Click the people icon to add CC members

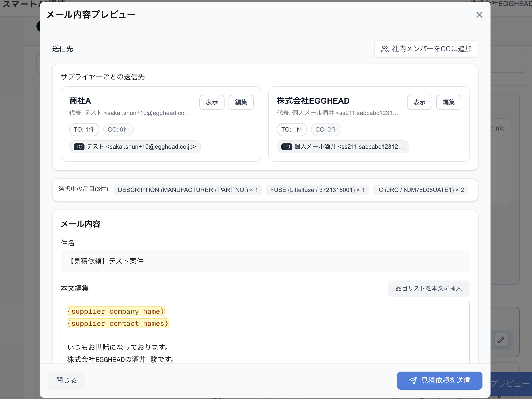pyautogui.click(x=385, y=49)
